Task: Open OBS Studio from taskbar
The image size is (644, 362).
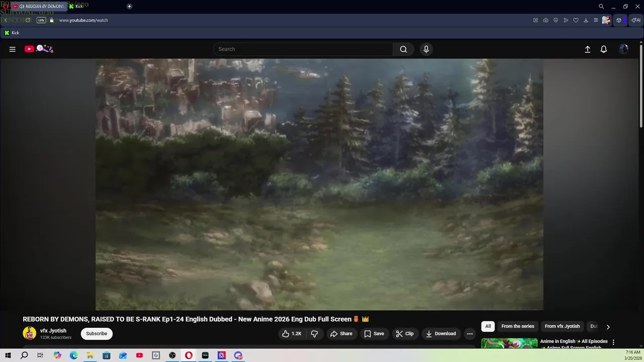Action: (x=173, y=355)
